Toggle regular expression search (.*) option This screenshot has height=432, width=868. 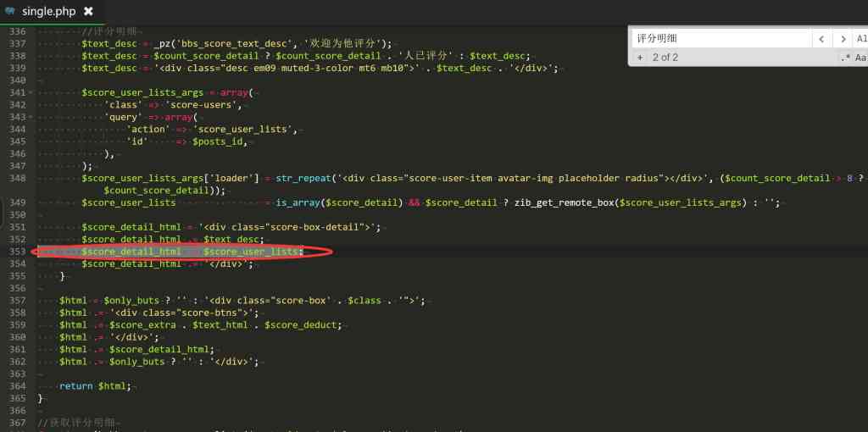pos(844,58)
